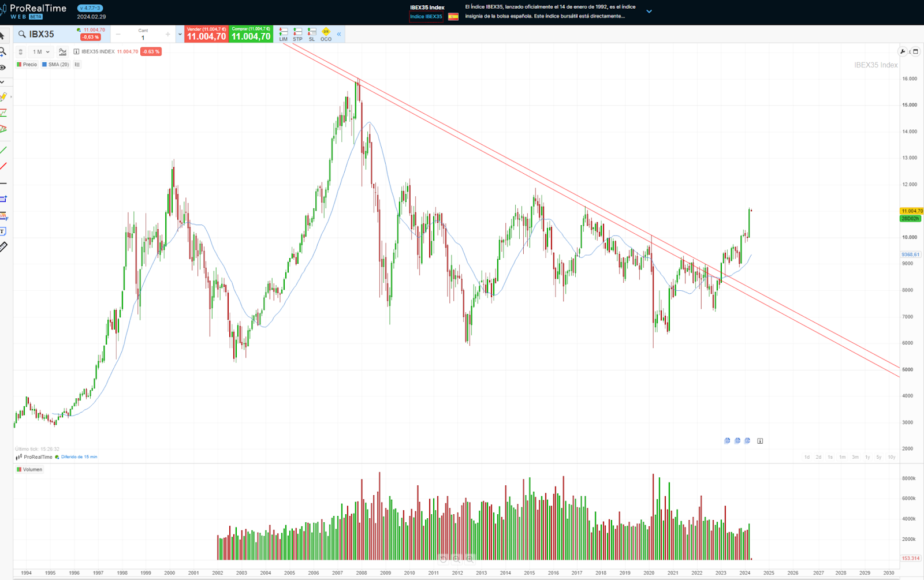Activate the zoom magnifier tool in left sidebar
Screen dimensions: 924x580
(2, 52)
